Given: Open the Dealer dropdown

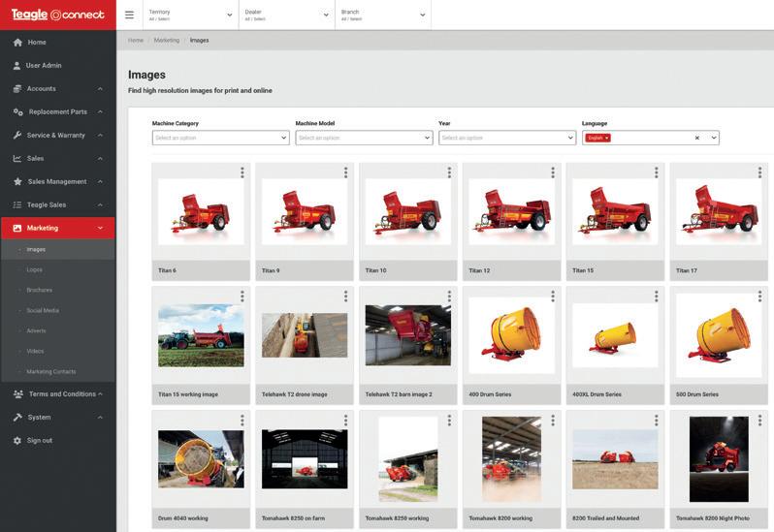Looking at the screenshot, I should point(287,15).
